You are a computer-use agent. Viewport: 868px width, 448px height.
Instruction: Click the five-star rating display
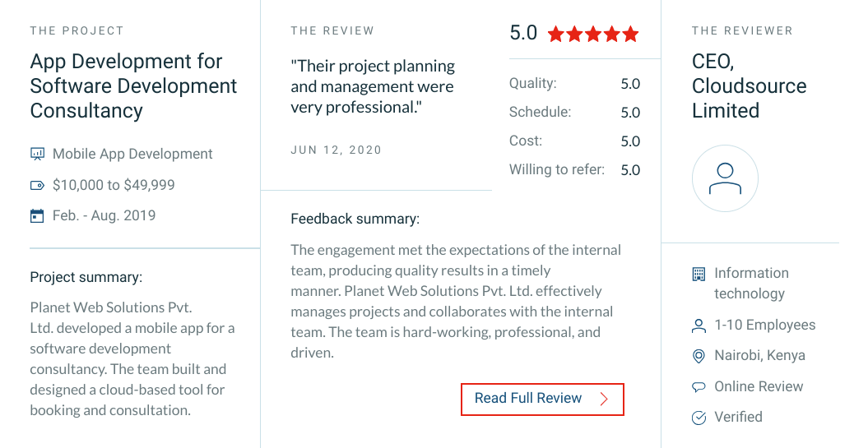click(x=593, y=35)
